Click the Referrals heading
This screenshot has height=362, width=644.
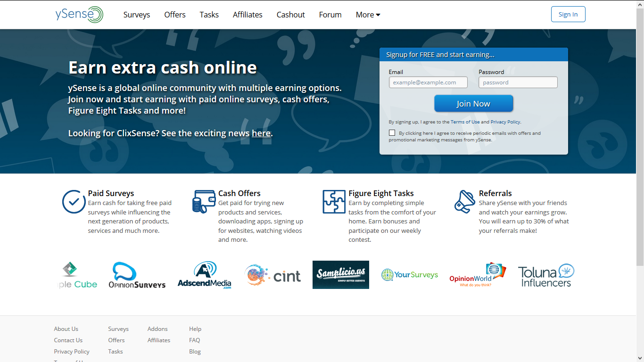tap(495, 193)
